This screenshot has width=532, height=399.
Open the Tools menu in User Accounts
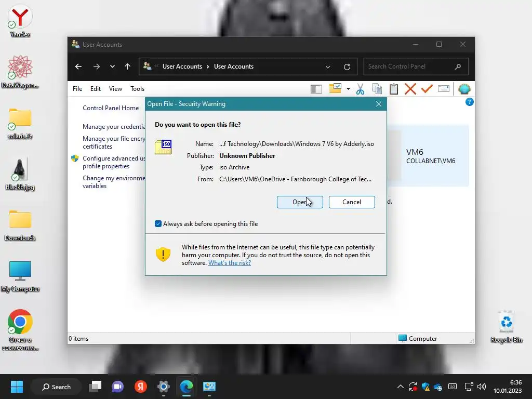[137, 88]
